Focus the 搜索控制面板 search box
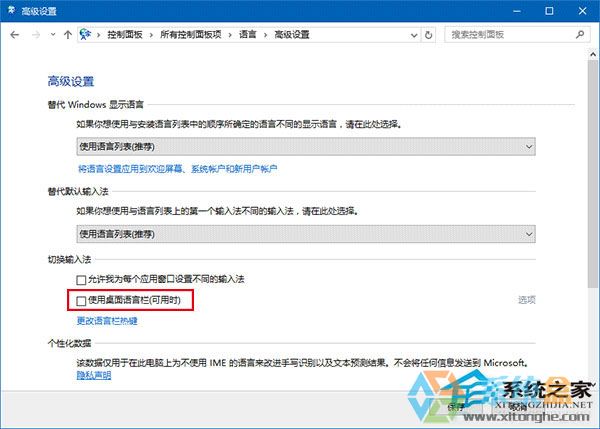Image resolution: width=600 pixels, height=429 pixels. (517, 35)
